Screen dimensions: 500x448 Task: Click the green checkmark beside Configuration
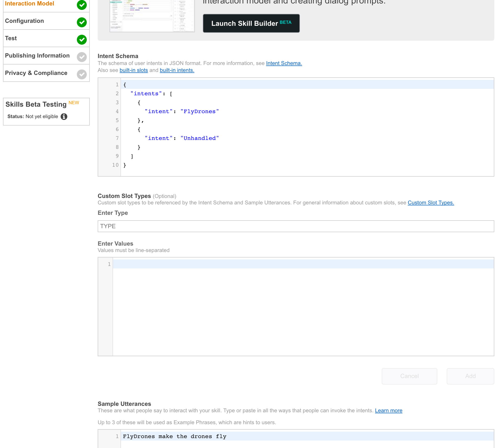82,22
